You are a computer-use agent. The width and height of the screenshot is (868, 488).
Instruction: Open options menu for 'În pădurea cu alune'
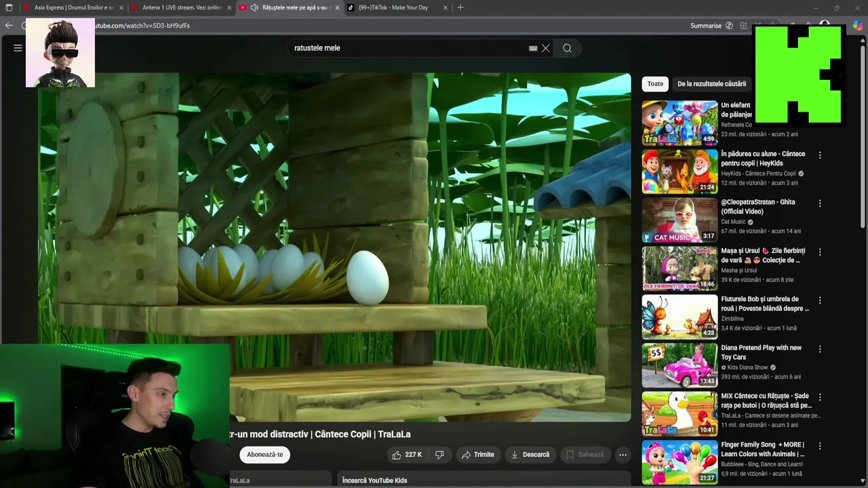click(x=820, y=155)
